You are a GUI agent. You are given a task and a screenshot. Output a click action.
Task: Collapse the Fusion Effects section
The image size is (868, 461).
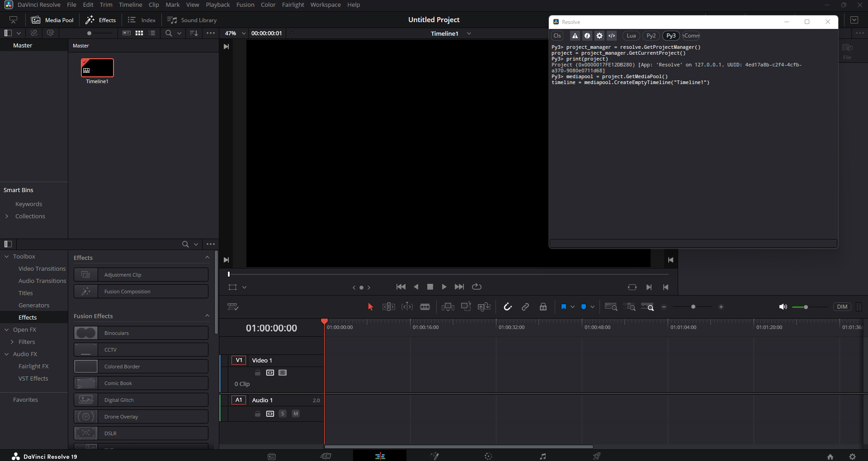(207, 316)
